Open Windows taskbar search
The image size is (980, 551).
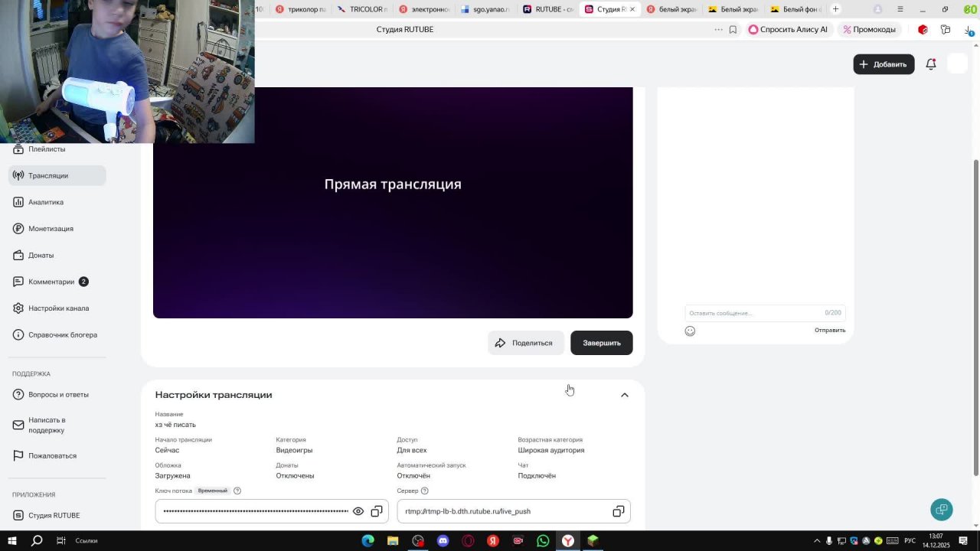coord(37,540)
